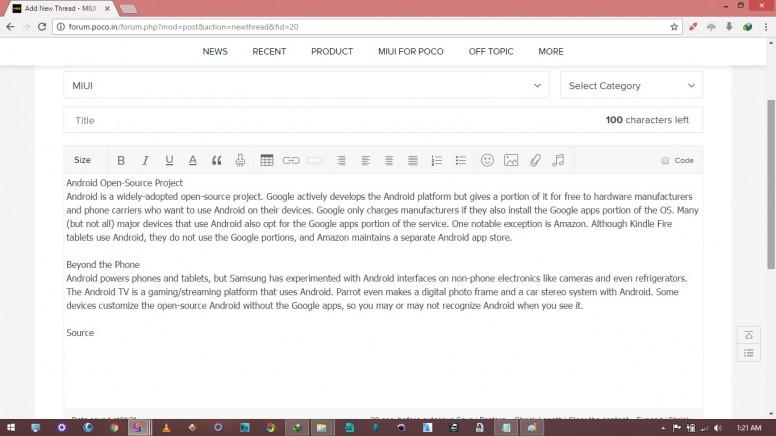Insert a table into the post

pos(267,160)
